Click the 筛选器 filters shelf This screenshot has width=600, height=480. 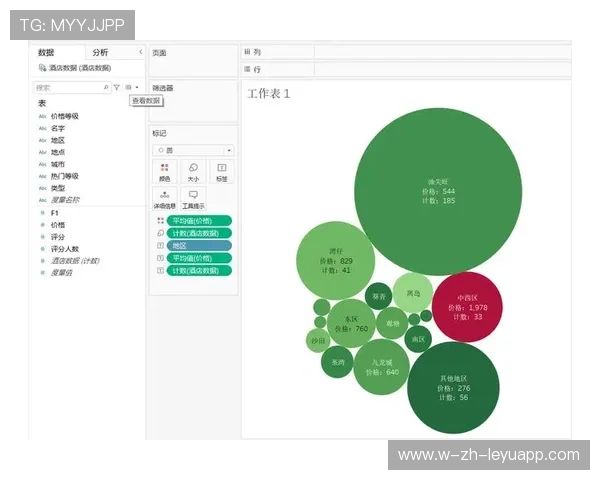click(x=193, y=101)
